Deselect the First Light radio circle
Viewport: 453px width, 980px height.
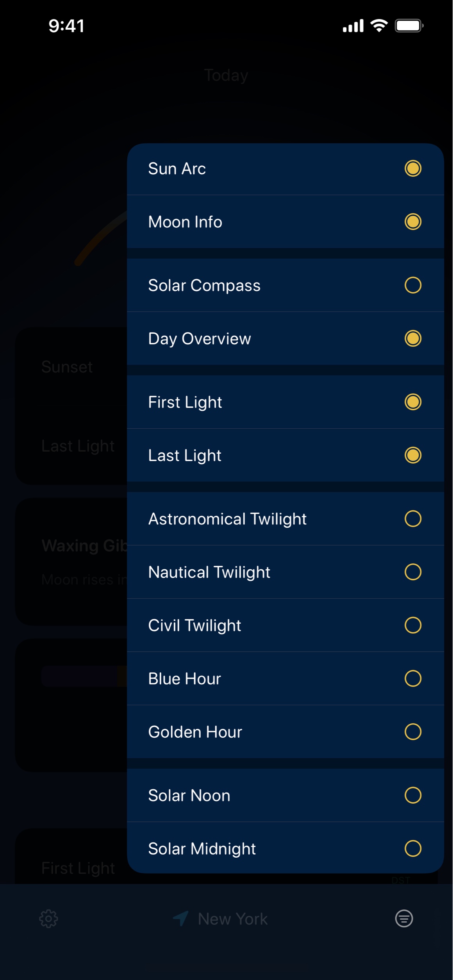(x=413, y=402)
